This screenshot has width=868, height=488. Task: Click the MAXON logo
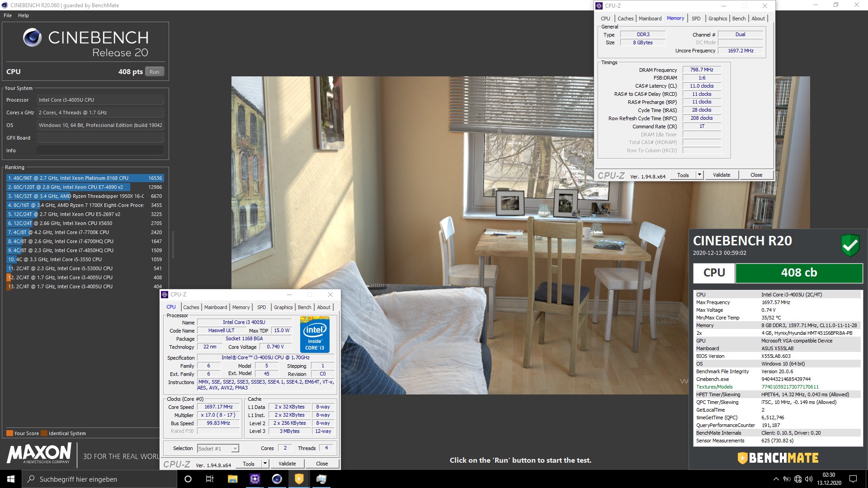(x=39, y=453)
